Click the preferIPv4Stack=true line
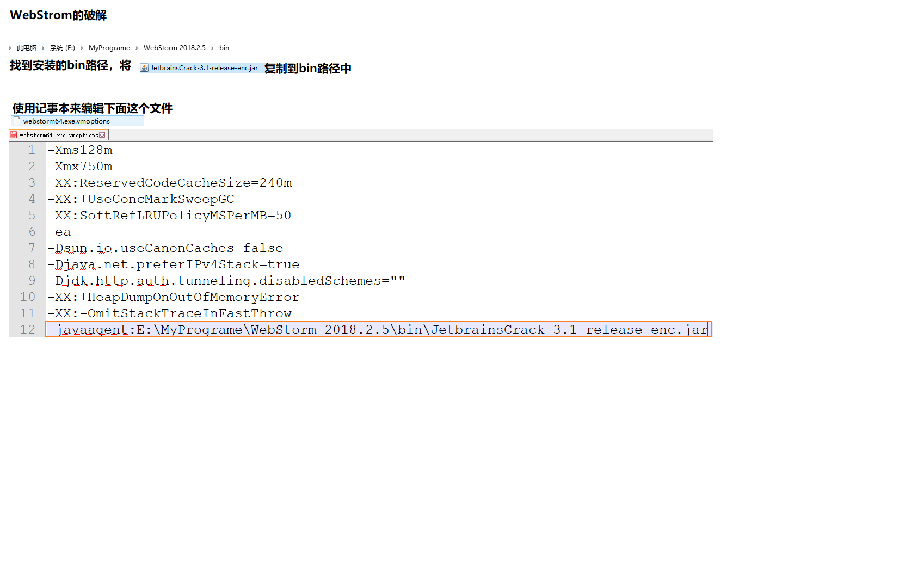 (173, 264)
